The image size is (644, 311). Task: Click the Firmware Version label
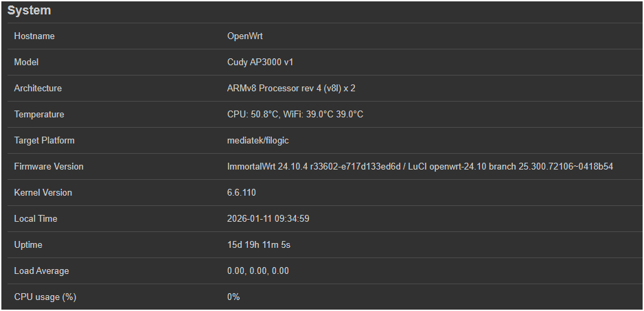point(49,166)
